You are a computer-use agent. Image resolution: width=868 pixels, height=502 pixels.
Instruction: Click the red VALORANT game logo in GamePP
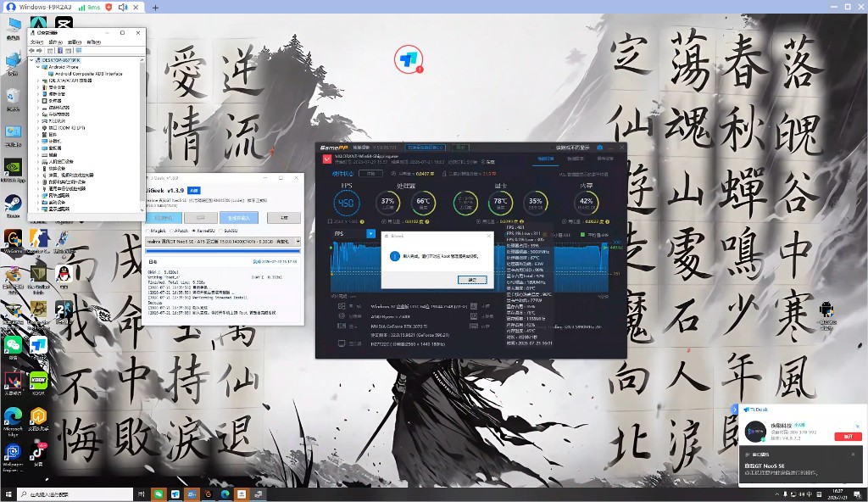click(x=326, y=159)
